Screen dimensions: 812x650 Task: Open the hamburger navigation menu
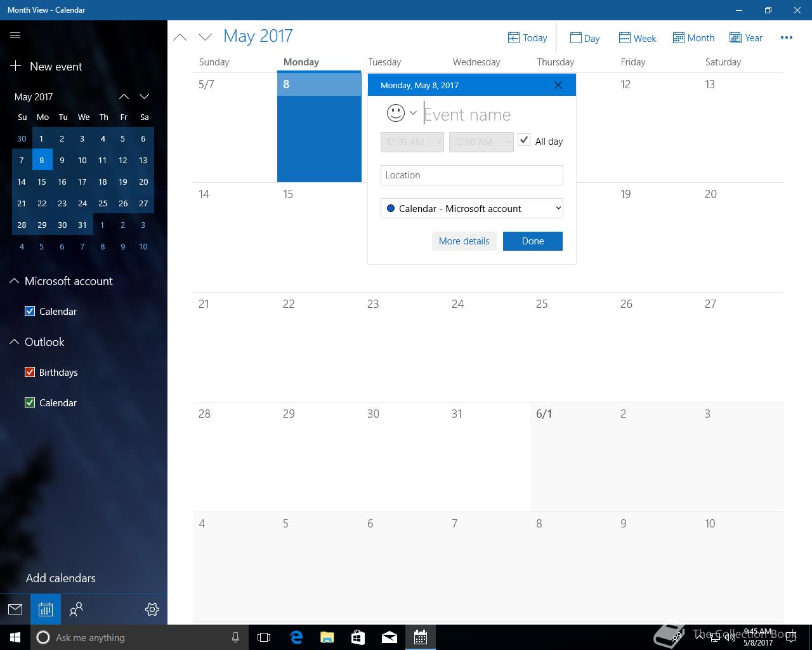pyautogui.click(x=15, y=36)
